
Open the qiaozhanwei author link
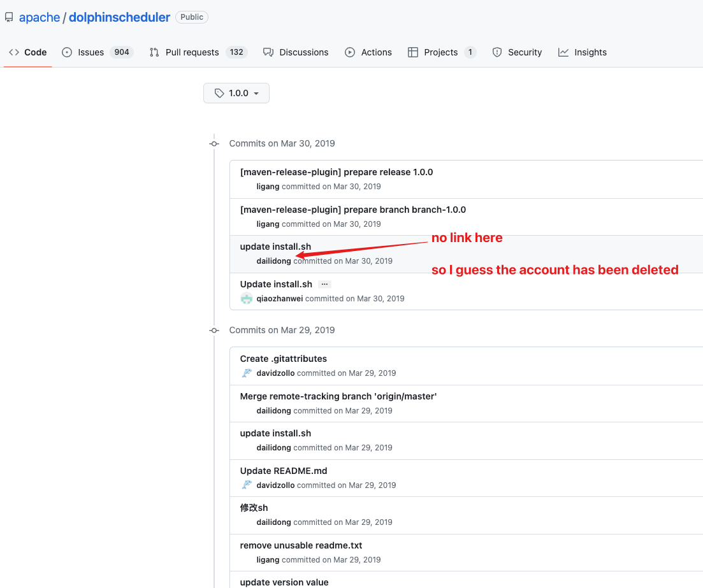coord(280,299)
